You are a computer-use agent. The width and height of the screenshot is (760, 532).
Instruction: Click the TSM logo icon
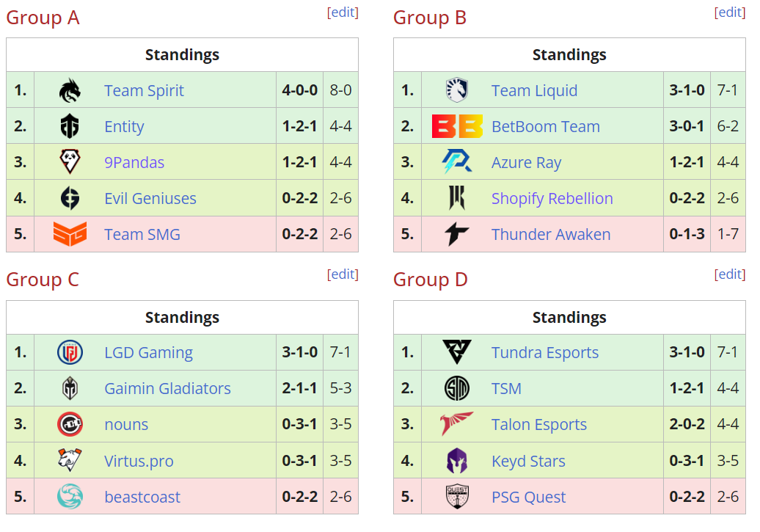(457, 389)
